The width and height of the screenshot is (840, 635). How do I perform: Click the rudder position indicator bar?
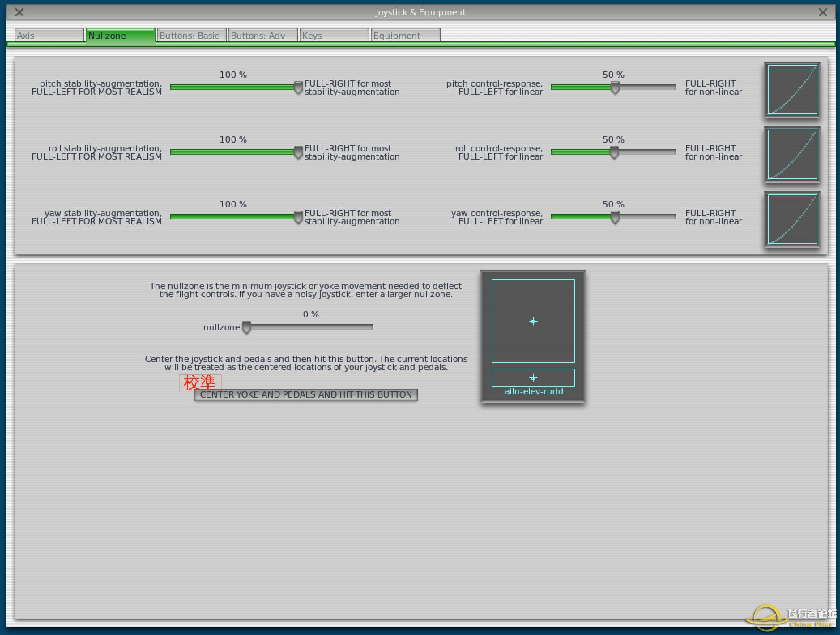(533, 378)
